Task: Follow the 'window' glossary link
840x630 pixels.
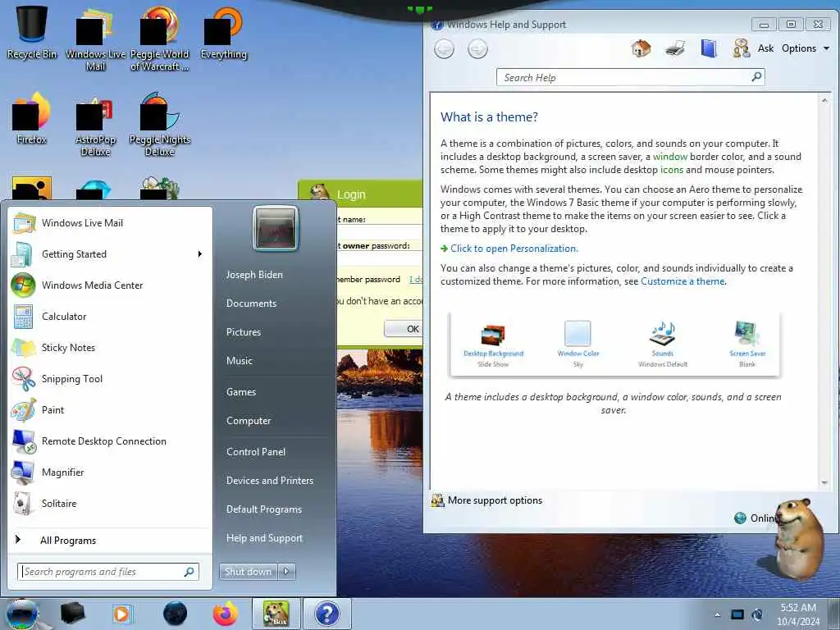Action: coord(669,157)
